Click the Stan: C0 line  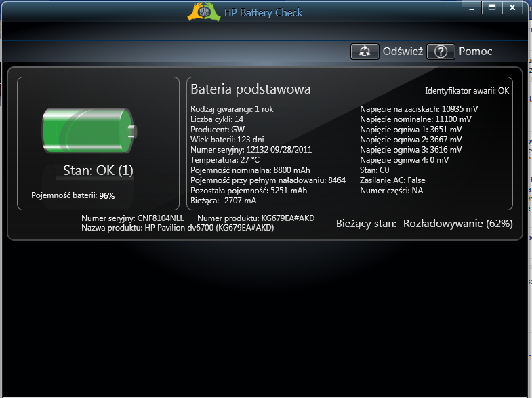(374, 170)
